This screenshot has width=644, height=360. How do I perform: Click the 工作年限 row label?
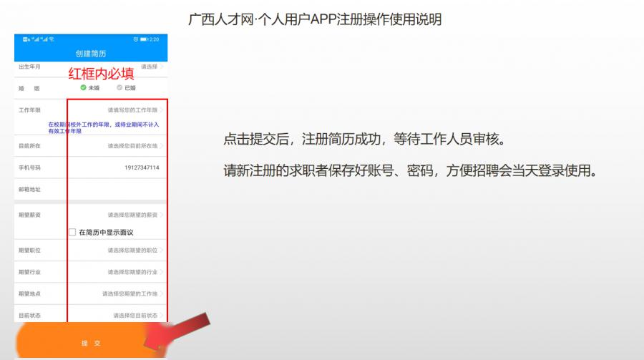(29, 110)
